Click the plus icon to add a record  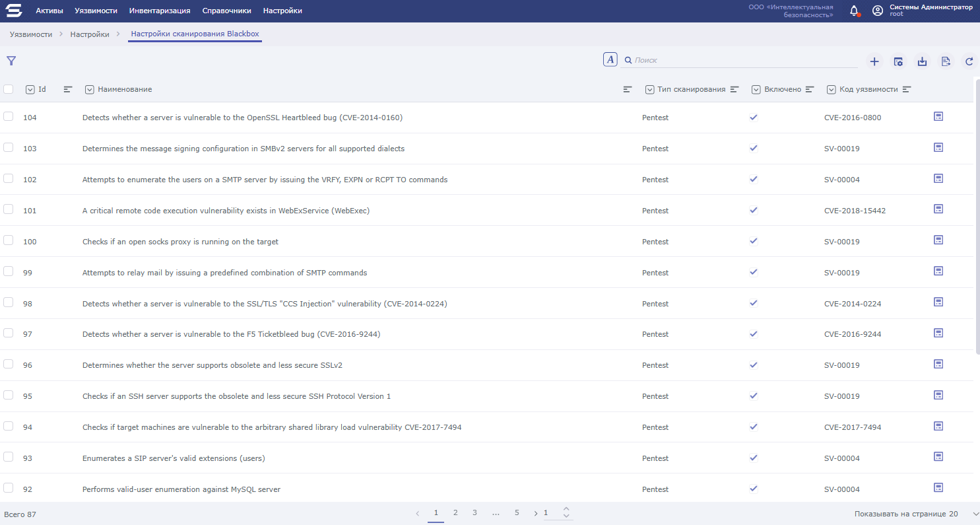tap(874, 61)
